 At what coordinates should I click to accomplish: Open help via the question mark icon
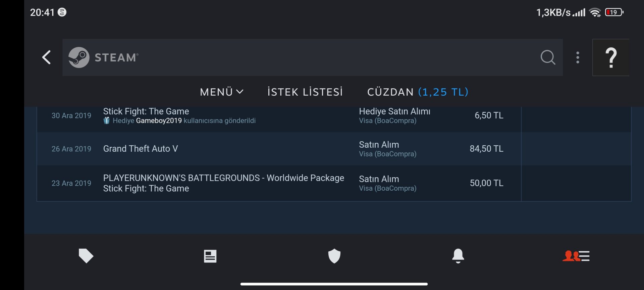coord(611,57)
